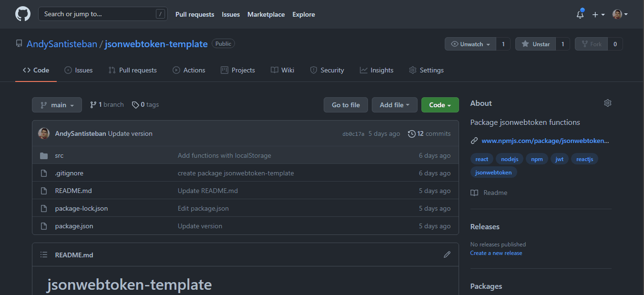Select the npm topic tag

[x=537, y=159]
